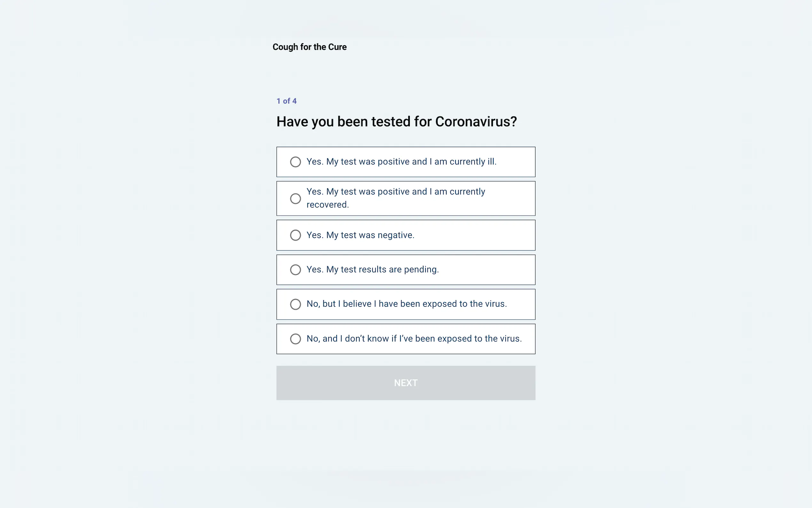Click the 'Yes. My test results are pending.' text
Screen dimensions: 812x508
[x=373, y=269]
